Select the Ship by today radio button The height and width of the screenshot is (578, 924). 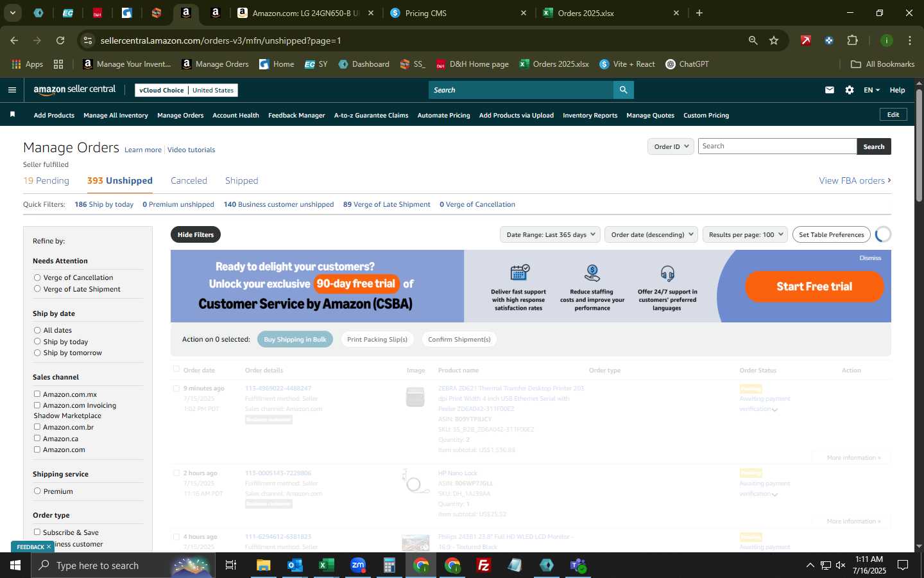click(x=37, y=341)
